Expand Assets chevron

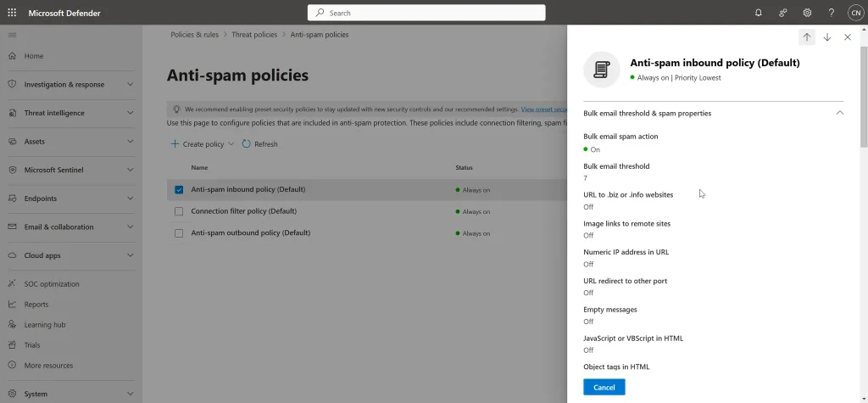[130, 142]
